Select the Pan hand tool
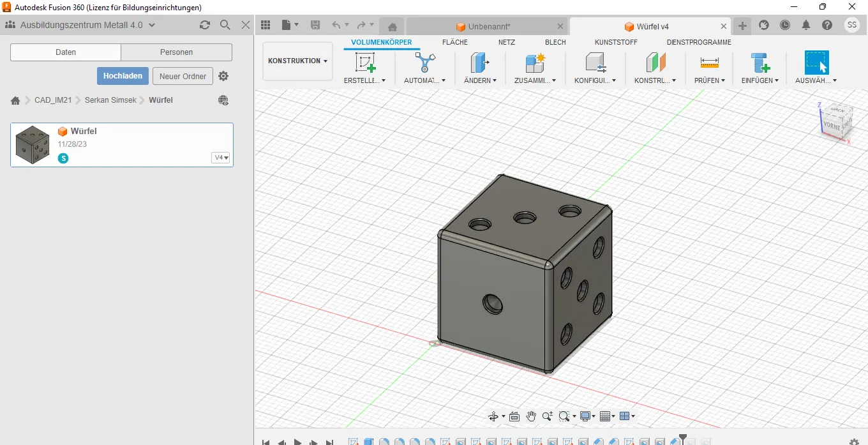The width and height of the screenshot is (868, 445). coord(531,416)
